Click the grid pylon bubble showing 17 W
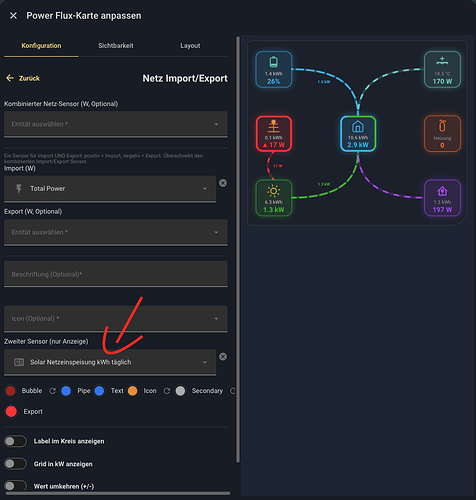Screen dimensions: 476x500 tap(274, 134)
